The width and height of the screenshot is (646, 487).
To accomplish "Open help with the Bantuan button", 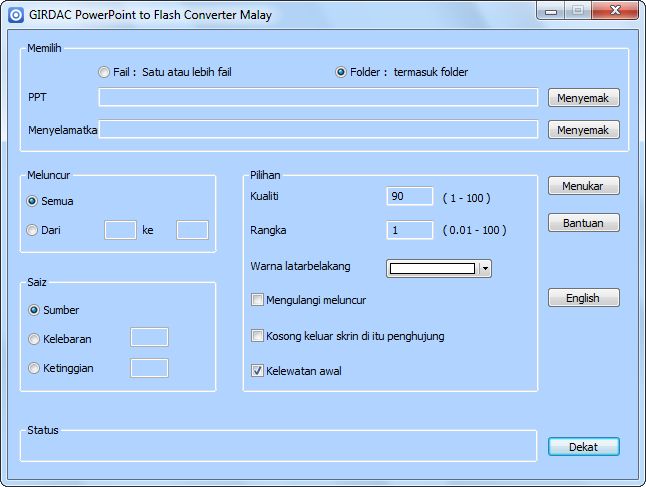I will pos(583,223).
